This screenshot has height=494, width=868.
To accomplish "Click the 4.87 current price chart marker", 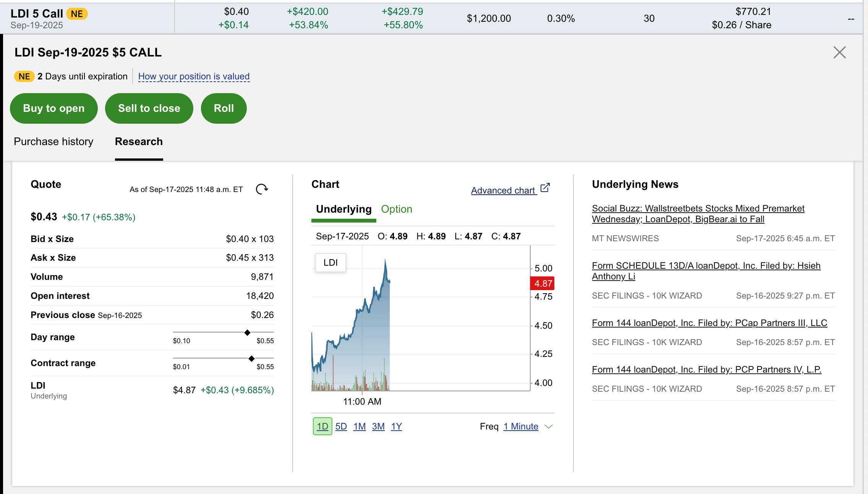I will (x=543, y=284).
